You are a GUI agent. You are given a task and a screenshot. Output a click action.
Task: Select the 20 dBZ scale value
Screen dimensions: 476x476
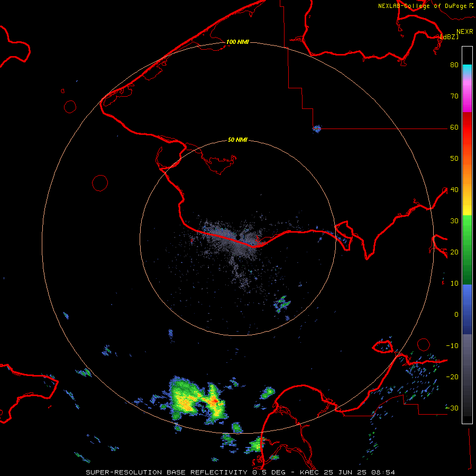pyautogui.click(x=454, y=252)
